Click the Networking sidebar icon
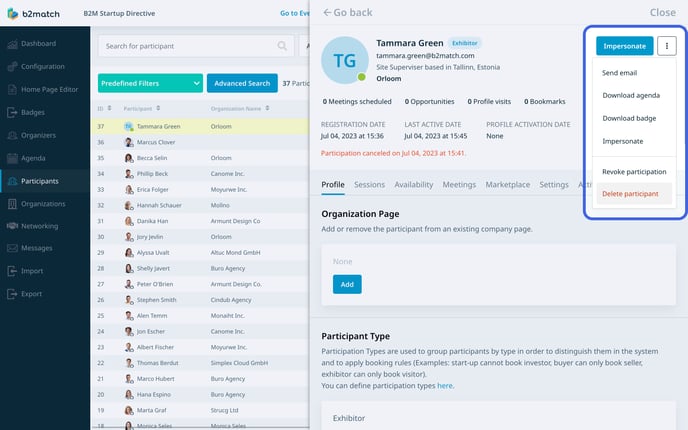Image resolution: width=688 pixels, height=430 pixels. coord(12,226)
